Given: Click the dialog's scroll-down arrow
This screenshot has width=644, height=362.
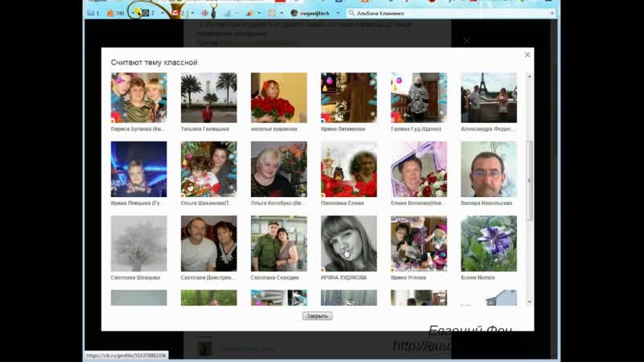Looking at the screenshot, I should 530,302.
